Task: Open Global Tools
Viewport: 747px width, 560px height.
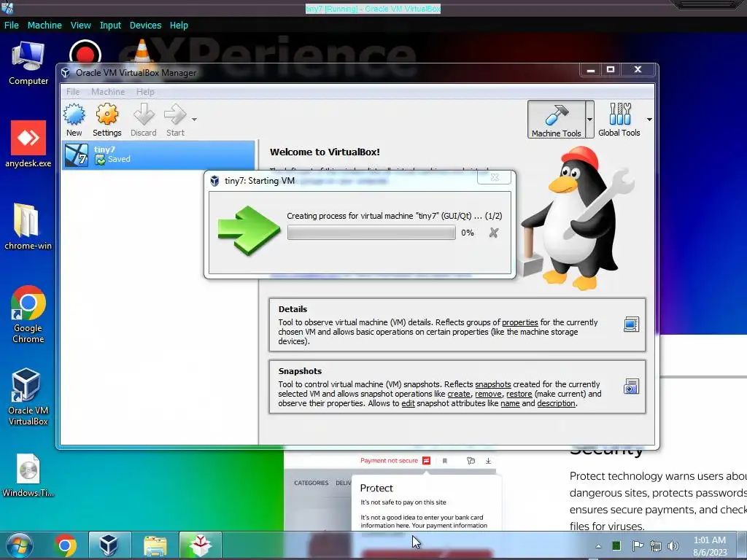Action: pos(619,120)
